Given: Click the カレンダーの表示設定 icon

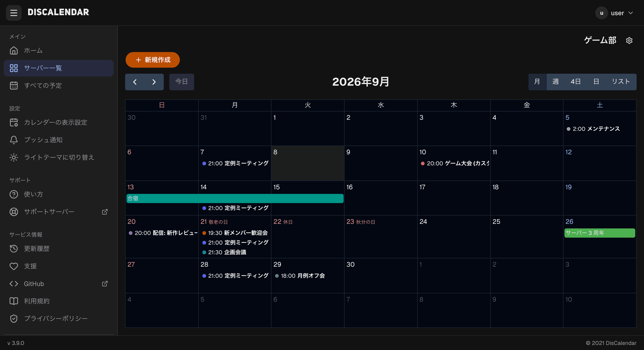Looking at the screenshot, I should (14, 122).
